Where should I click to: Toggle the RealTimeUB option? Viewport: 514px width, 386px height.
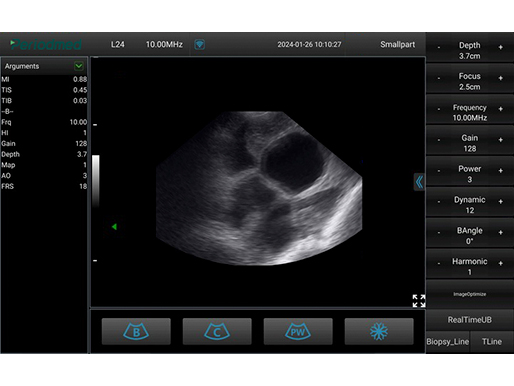pyautogui.click(x=470, y=320)
